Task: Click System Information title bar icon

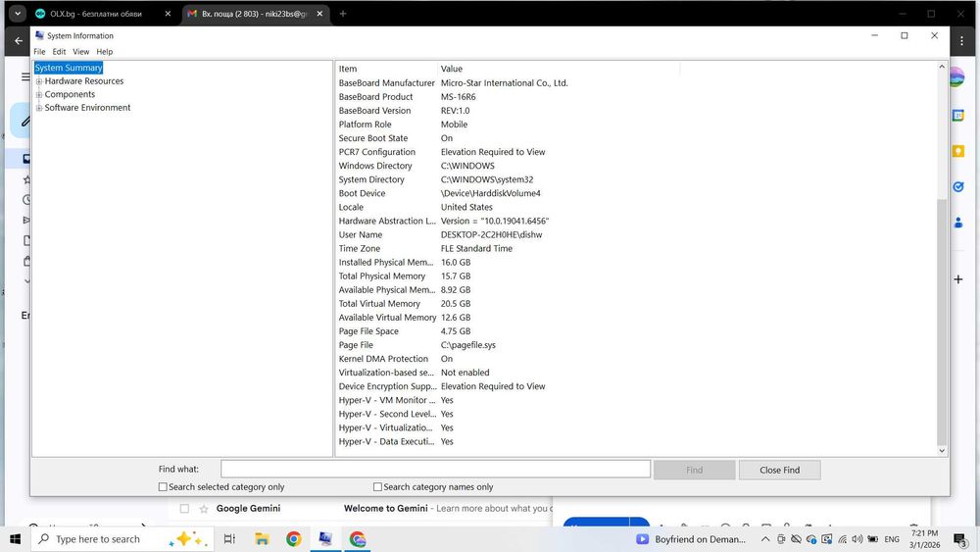Action: click(x=40, y=35)
